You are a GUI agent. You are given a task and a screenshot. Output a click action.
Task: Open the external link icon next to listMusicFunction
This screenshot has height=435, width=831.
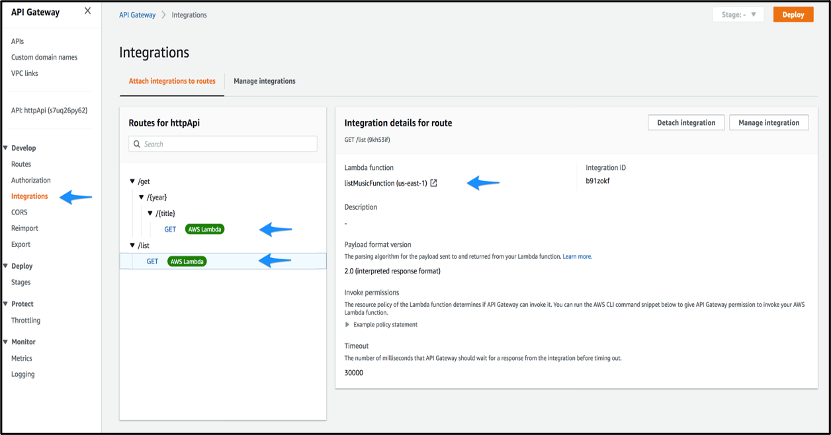[434, 183]
